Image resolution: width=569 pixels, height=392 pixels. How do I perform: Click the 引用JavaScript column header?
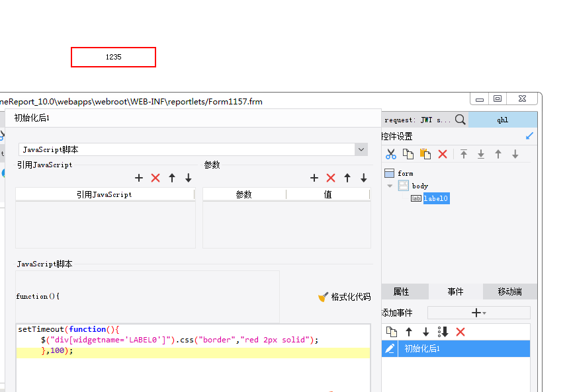(x=105, y=195)
